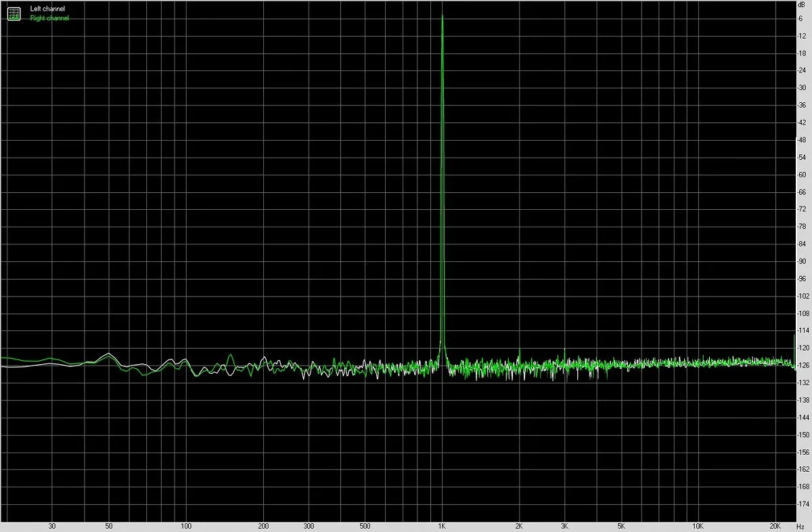Image resolution: width=812 pixels, height=532 pixels.
Task: Click the "-48" dB scale value
Action: (x=803, y=139)
